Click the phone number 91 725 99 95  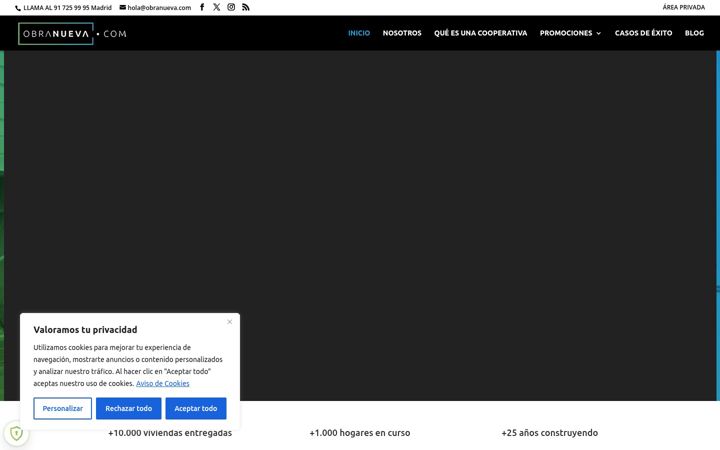(x=71, y=8)
